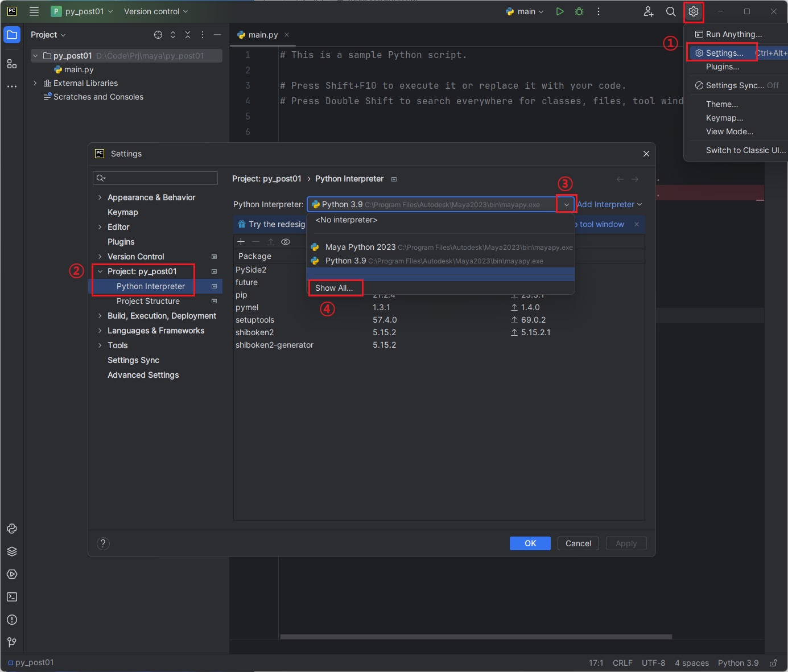Open Services tool window icon
Screen dimensions: 788x672
coord(12,574)
